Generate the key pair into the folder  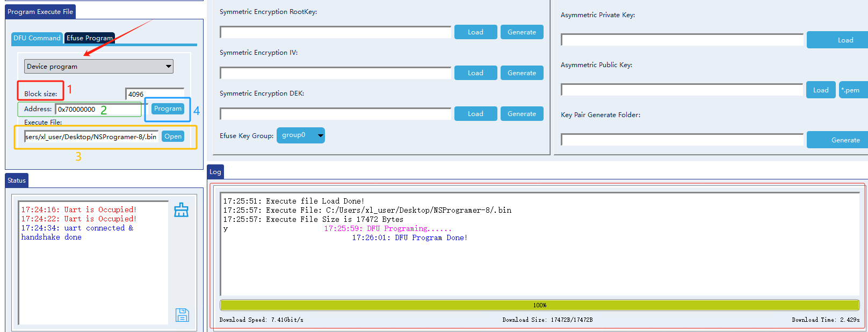click(837, 140)
